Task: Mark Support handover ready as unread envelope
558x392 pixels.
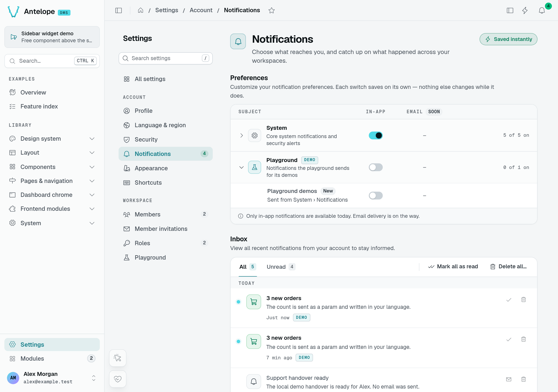Action: tap(509, 379)
